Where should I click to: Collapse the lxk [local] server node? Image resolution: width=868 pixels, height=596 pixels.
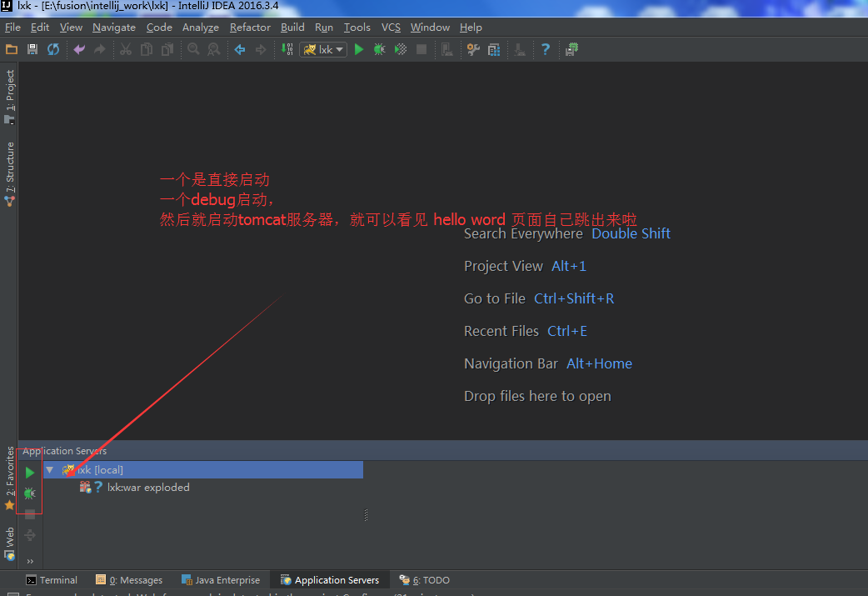point(50,469)
